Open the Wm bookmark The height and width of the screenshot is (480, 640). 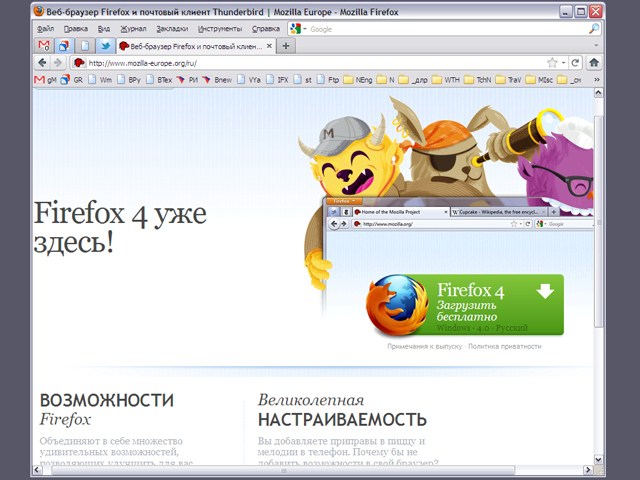[x=100, y=80]
